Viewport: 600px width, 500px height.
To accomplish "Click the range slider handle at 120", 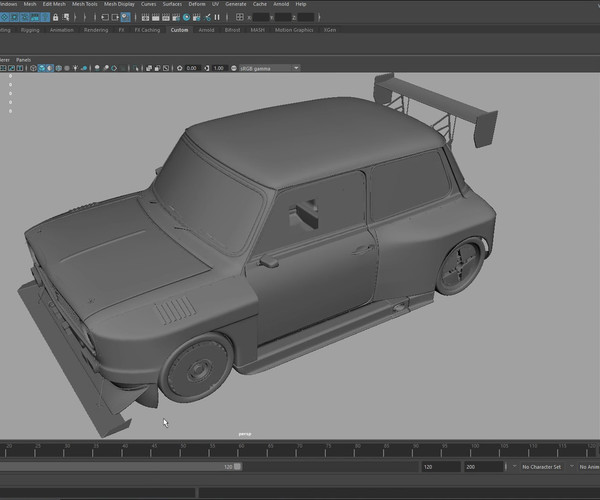I will (238, 466).
